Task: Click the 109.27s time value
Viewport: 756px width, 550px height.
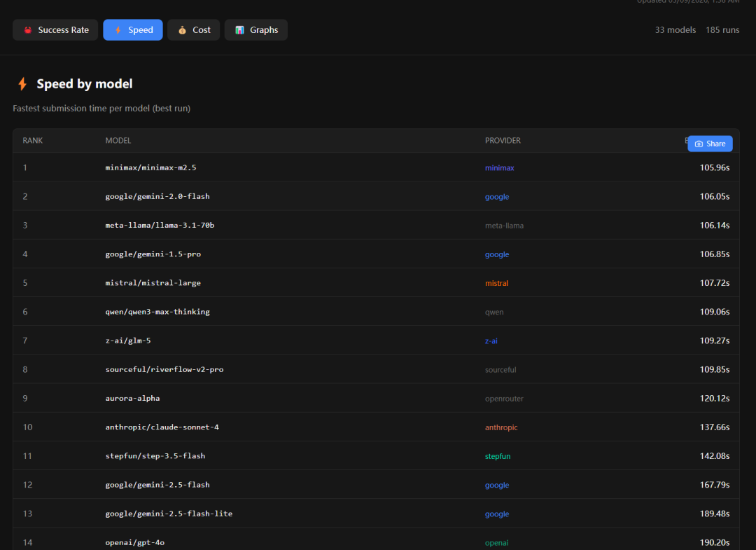Action: click(715, 341)
